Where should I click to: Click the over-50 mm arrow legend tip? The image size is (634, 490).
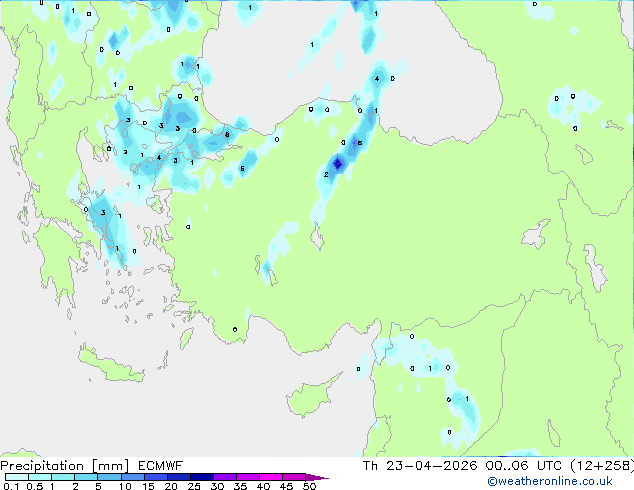317,477
